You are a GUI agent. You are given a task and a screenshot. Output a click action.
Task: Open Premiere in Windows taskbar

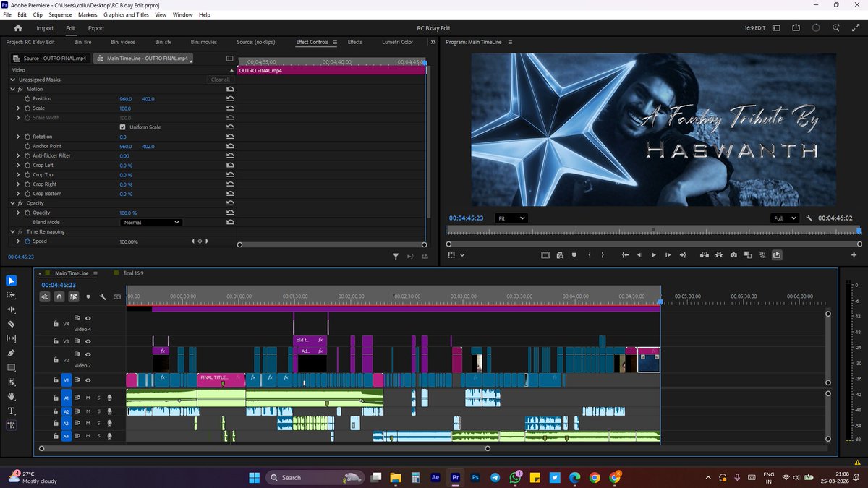(x=455, y=477)
